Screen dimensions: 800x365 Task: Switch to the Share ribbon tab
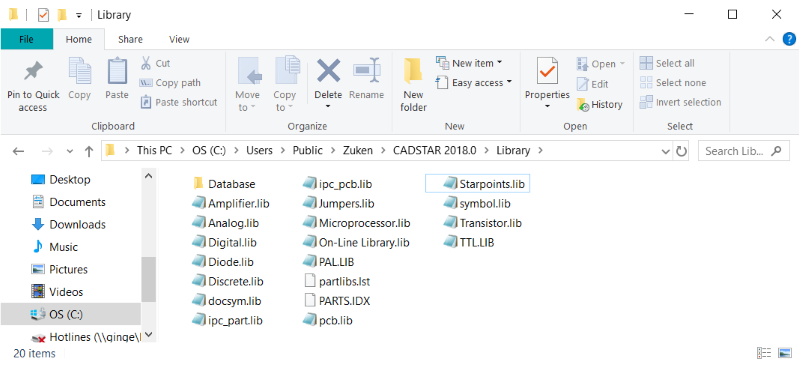pos(130,39)
